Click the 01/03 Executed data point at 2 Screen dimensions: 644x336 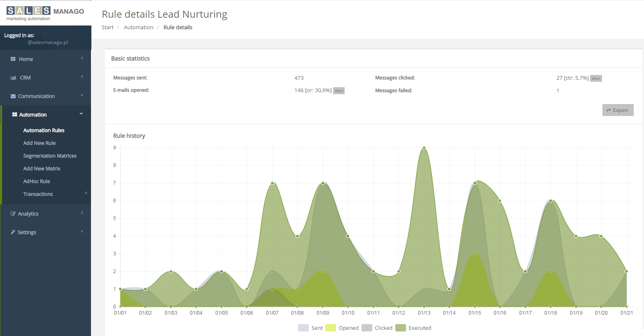[171, 271]
